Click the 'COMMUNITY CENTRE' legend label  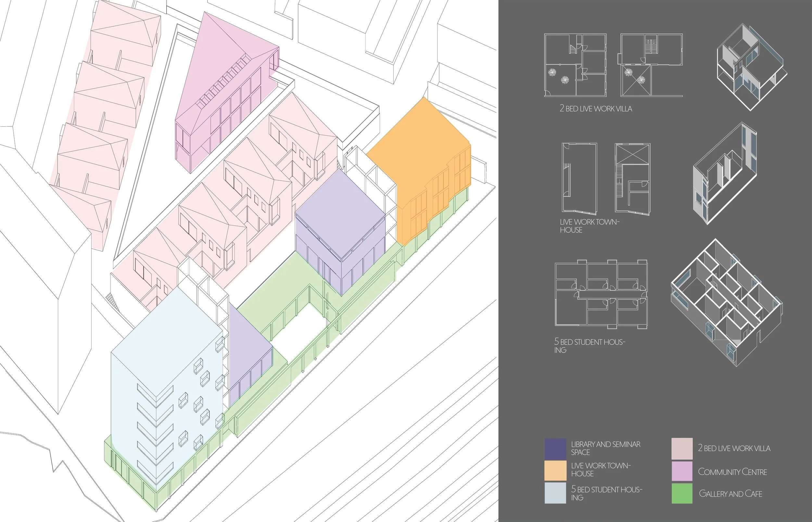pyautogui.click(x=732, y=472)
